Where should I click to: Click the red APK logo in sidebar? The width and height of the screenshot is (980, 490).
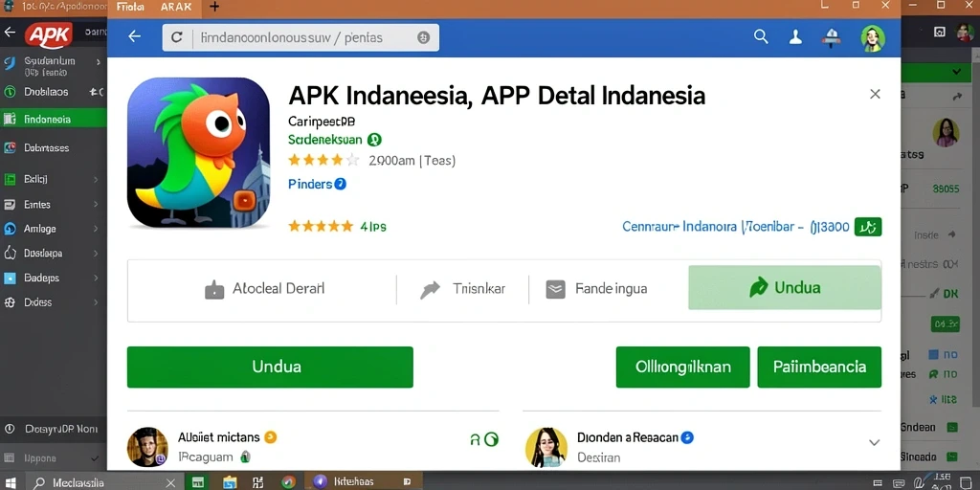(x=48, y=36)
